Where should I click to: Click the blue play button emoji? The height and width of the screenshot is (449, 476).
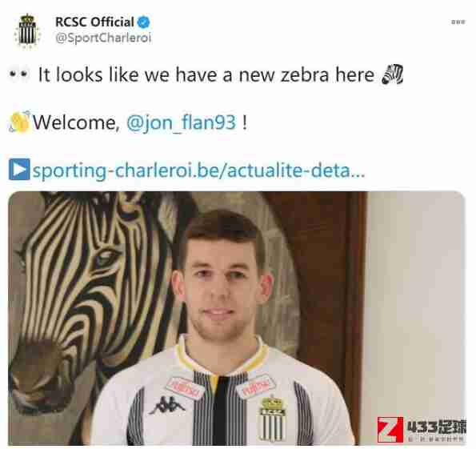[19, 169]
